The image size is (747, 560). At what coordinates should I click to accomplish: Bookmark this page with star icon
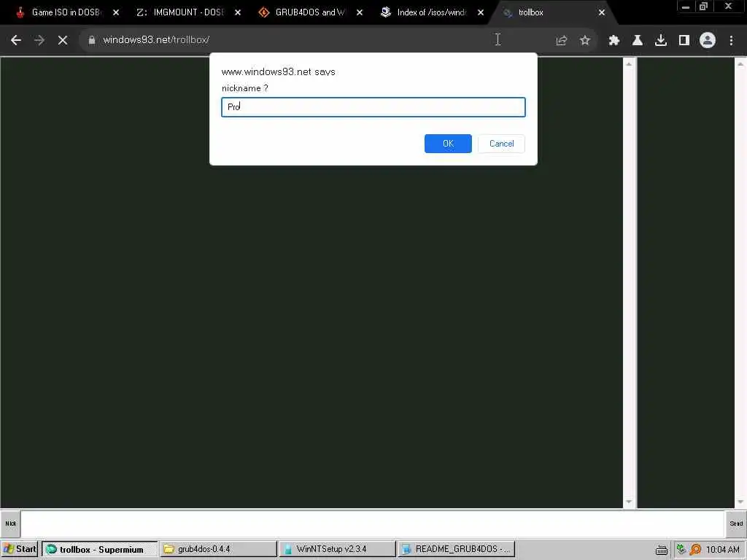click(x=585, y=41)
